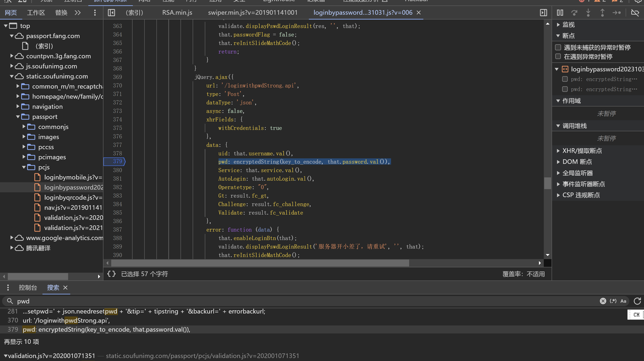
Task: Toggle the file navigator sidebar icon
Action: coord(111,13)
